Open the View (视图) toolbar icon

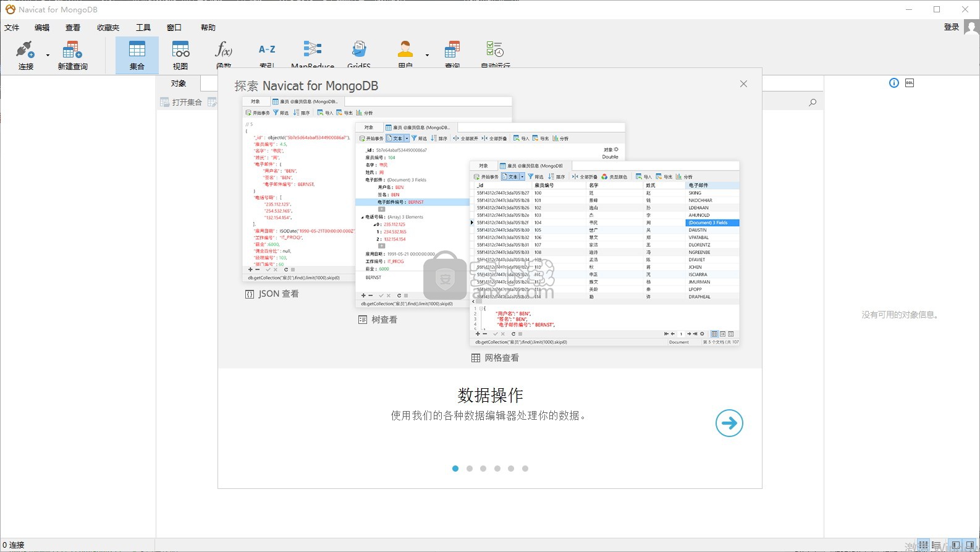point(180,49)
